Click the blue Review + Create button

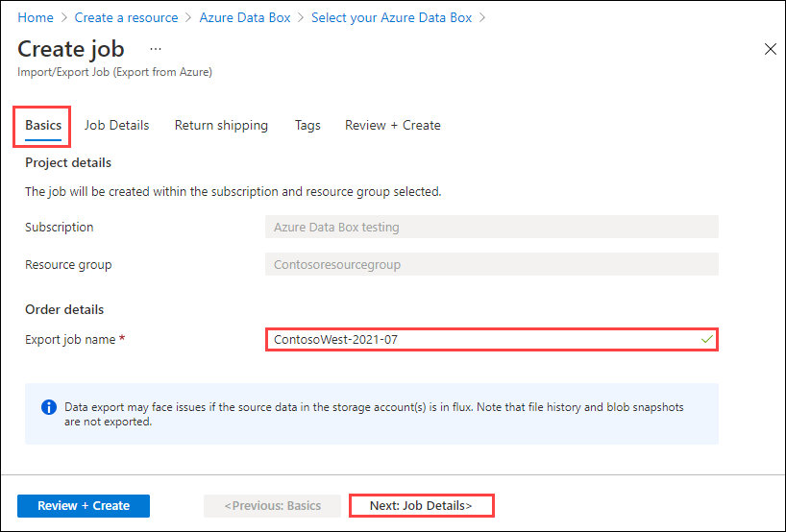point(84,506)
